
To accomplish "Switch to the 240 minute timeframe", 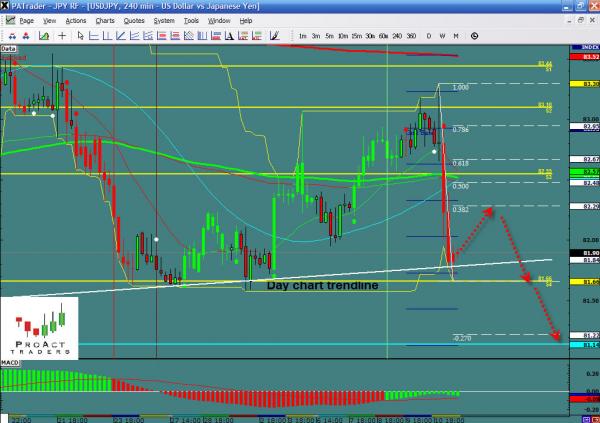I will tap(395, 35).
